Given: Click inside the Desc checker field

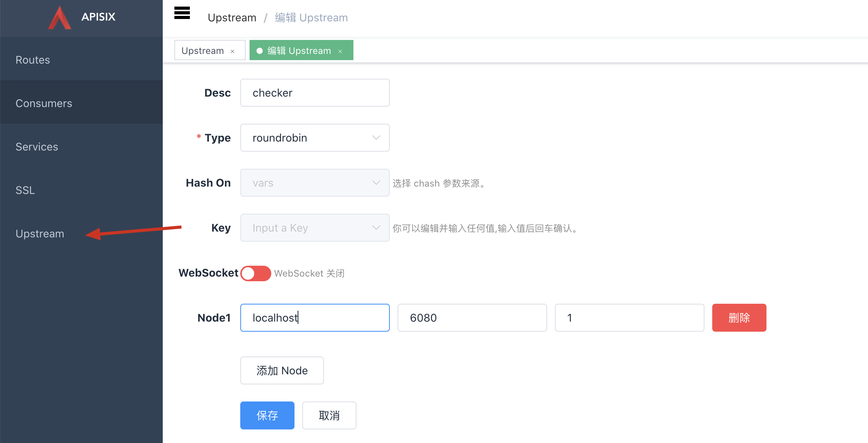Looking at the screenshot, I should tap(315, 92).
